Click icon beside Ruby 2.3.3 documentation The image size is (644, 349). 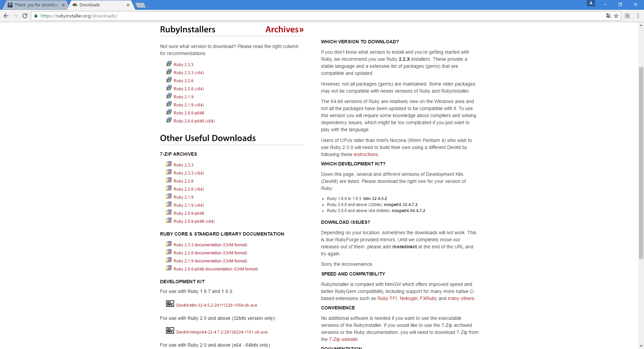[x=169, y=244]
